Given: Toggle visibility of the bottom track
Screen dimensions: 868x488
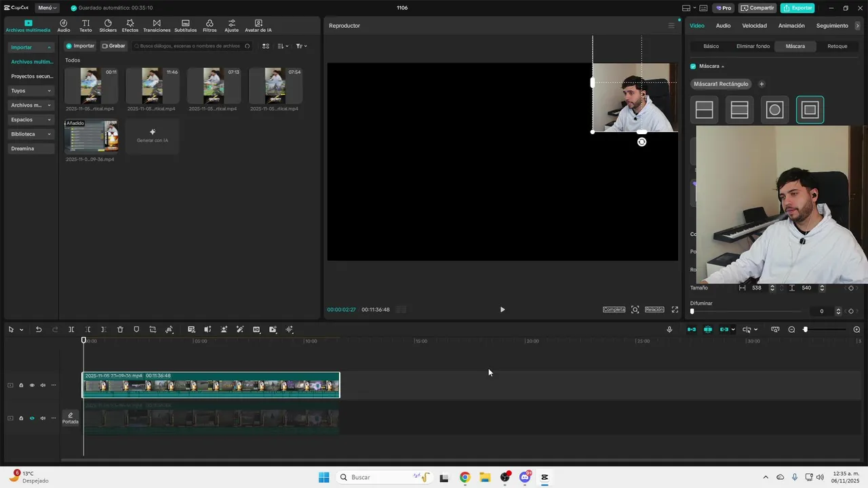Looking at the screenshot, I should coord(32,418).
